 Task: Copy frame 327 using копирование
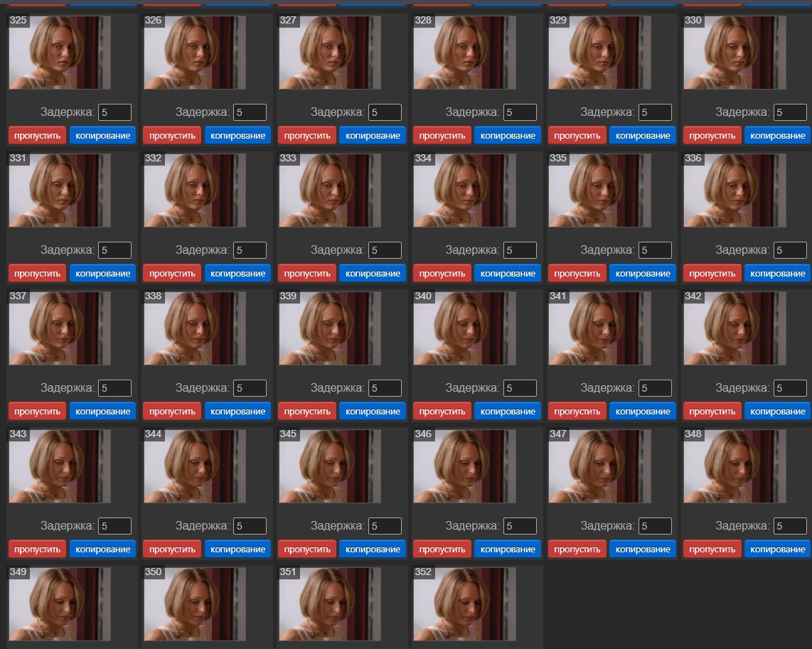[373, 136]
